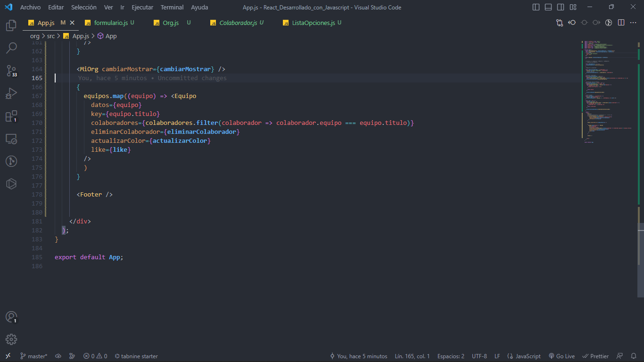Viewport: 644px width, 362px height.
Task: Open the Remote Explorer view
Action: [x=11, y=139]
